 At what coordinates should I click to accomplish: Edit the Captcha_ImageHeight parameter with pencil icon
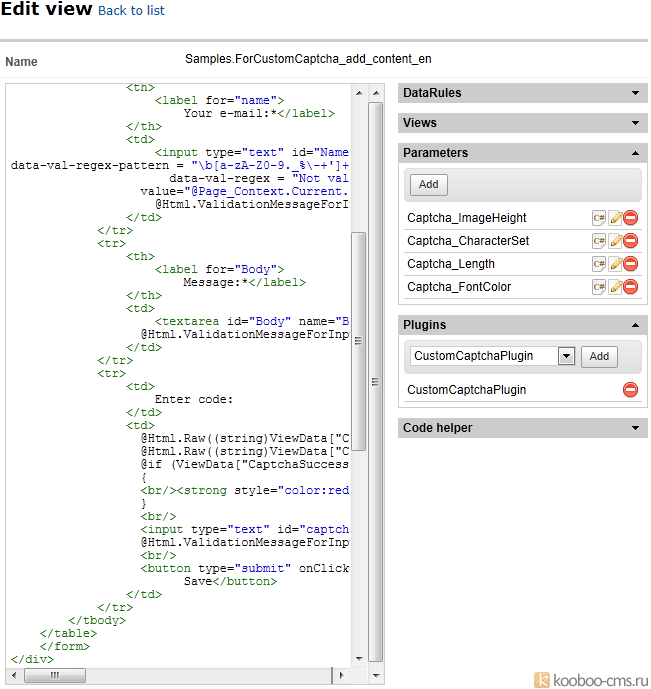(x=615, y=218)
